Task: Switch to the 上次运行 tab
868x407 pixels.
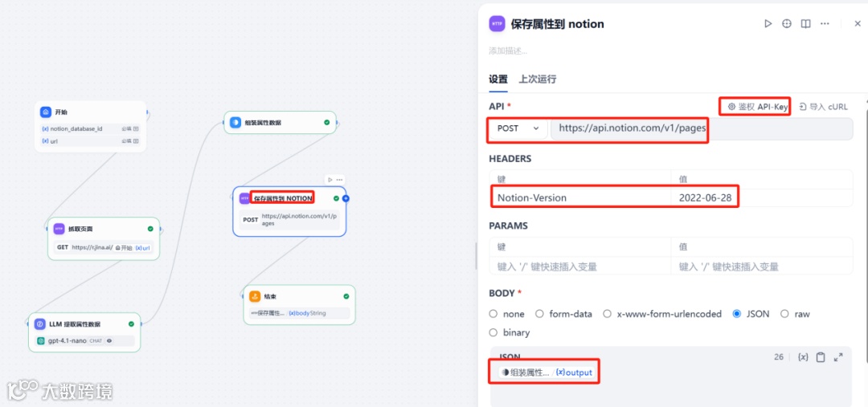Action: click(538, 79)
